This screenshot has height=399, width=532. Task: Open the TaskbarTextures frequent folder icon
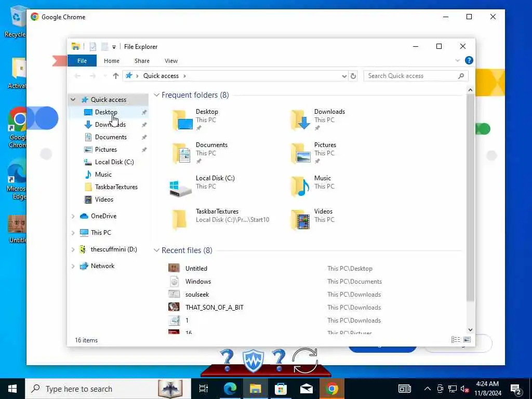pyautogui.click(x=179, y=220)
